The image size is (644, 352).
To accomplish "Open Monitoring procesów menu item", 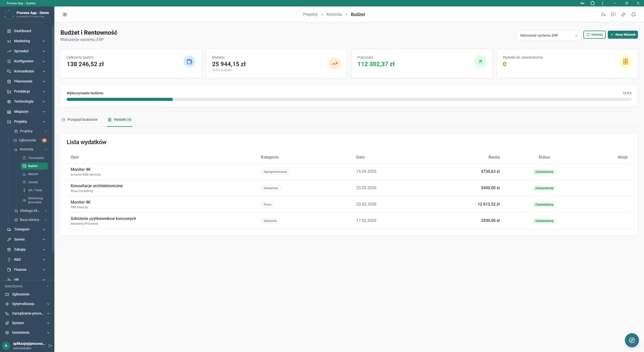I will point(34,200).
